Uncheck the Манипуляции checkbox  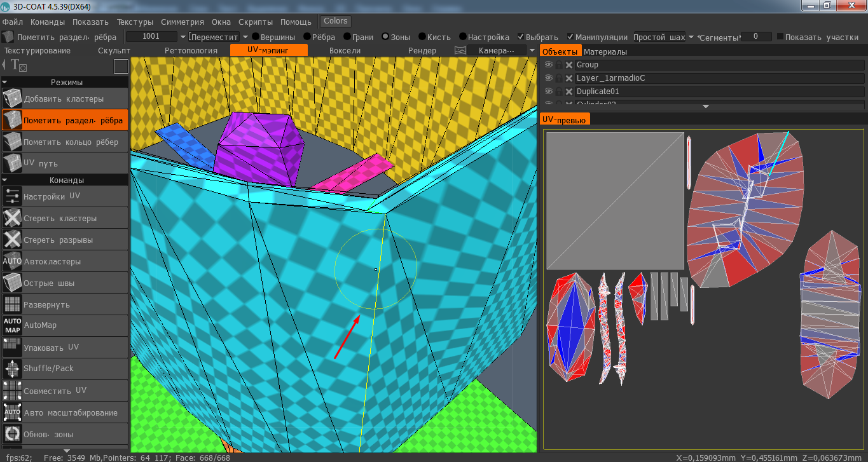[570, 37]
